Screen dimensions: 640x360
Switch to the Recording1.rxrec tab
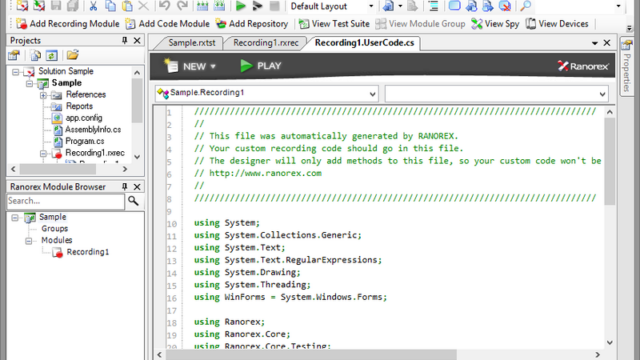(x=265, y=43)
